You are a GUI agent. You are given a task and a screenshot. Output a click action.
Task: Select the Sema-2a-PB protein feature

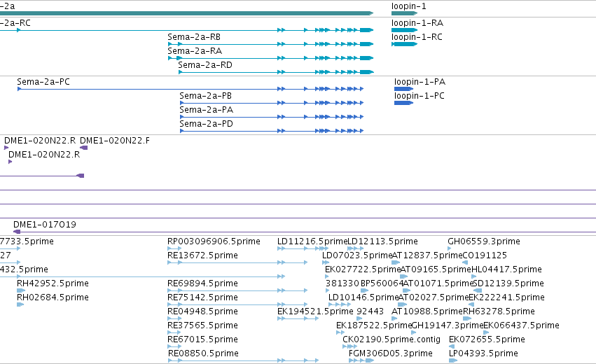tap(272, 103)
